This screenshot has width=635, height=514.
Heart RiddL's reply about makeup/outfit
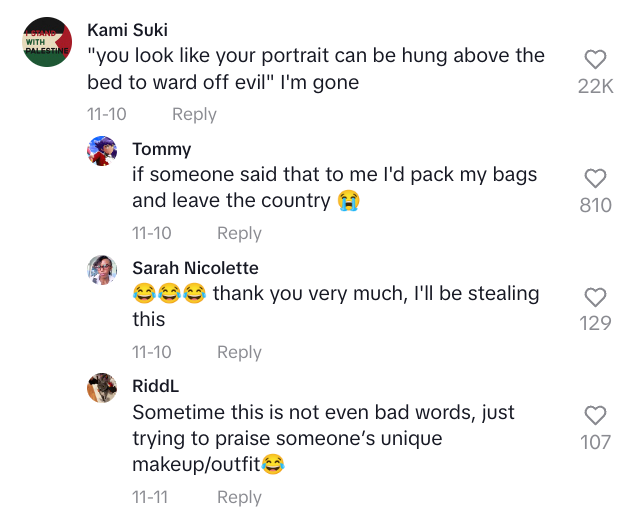point(595,415)
